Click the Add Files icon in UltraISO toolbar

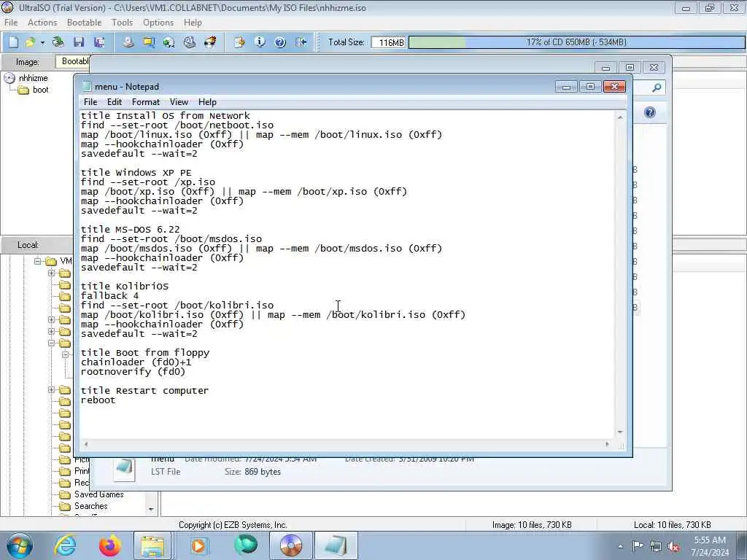(239, 42)
